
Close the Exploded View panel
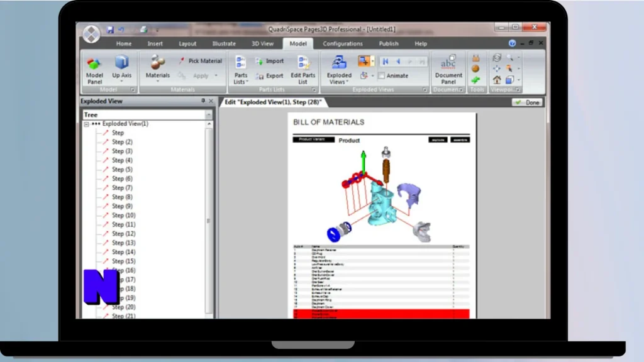click(x=211, y=101)
